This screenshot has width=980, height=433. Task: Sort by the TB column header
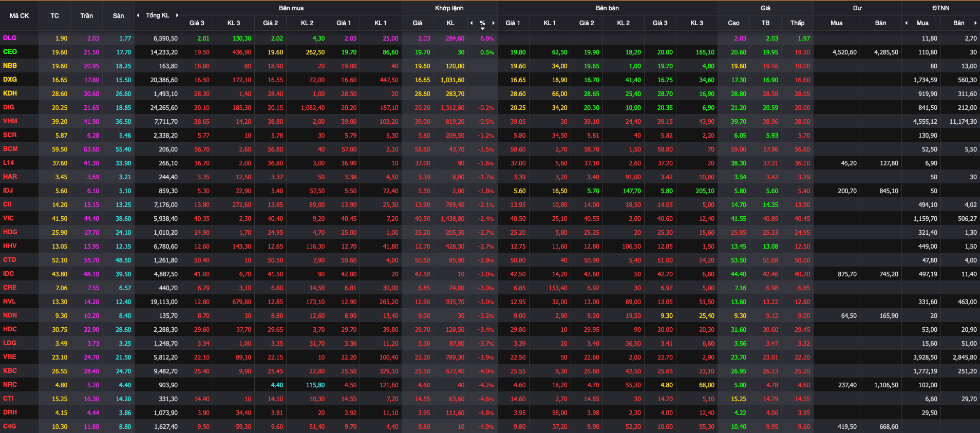coord(765,23)
